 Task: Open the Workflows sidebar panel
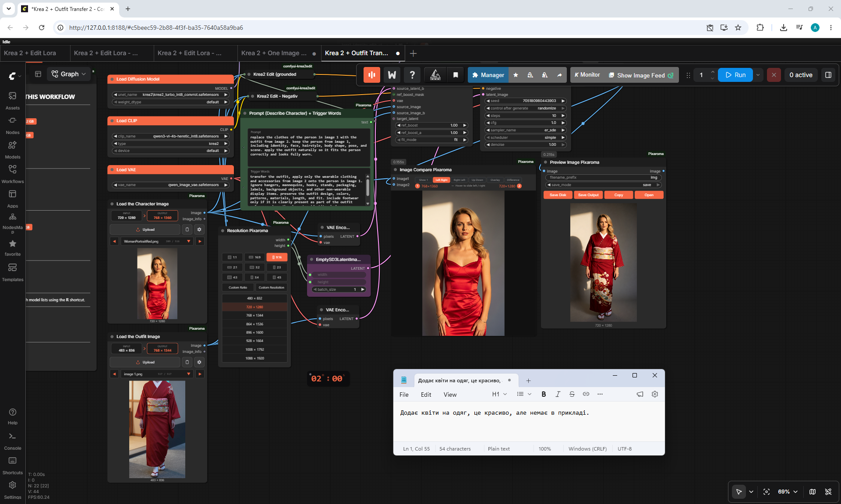pyautogui.click(x=13, y=174)
